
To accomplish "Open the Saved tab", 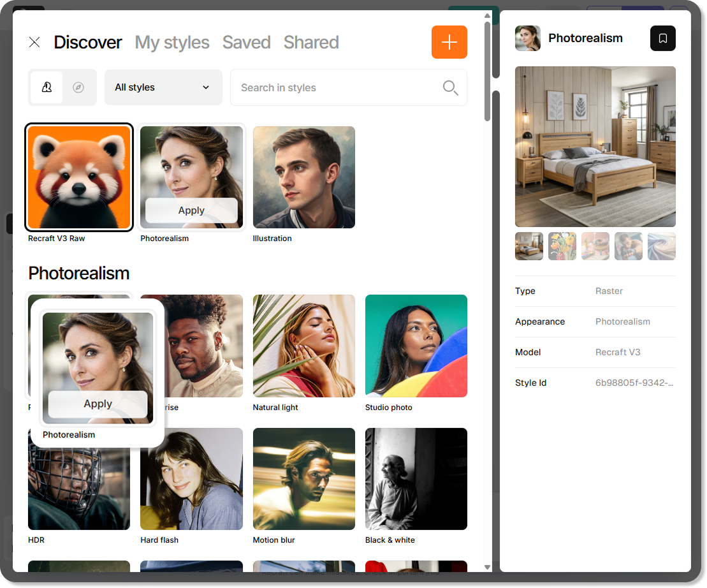I will [x=246, y=42].
